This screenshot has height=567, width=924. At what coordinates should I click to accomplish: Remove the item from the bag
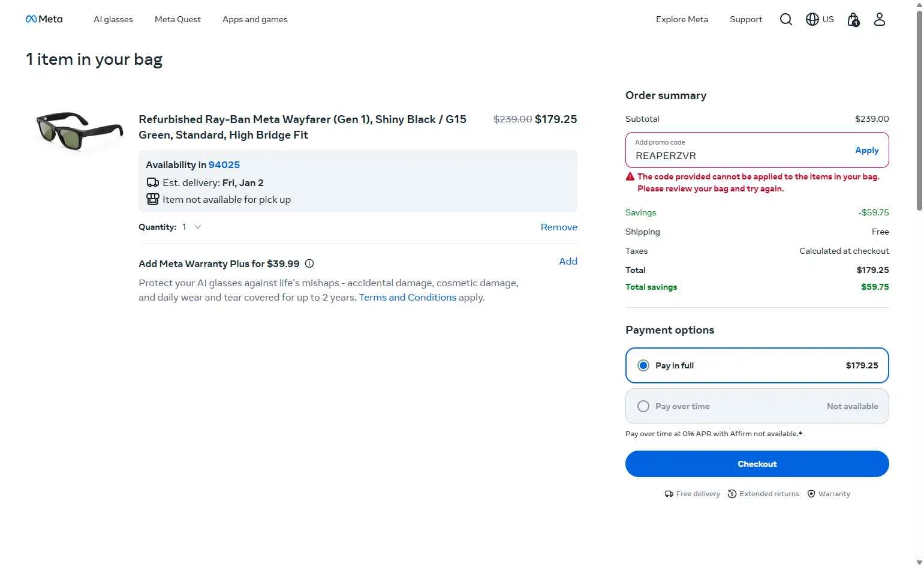click(x=559, y=227)
